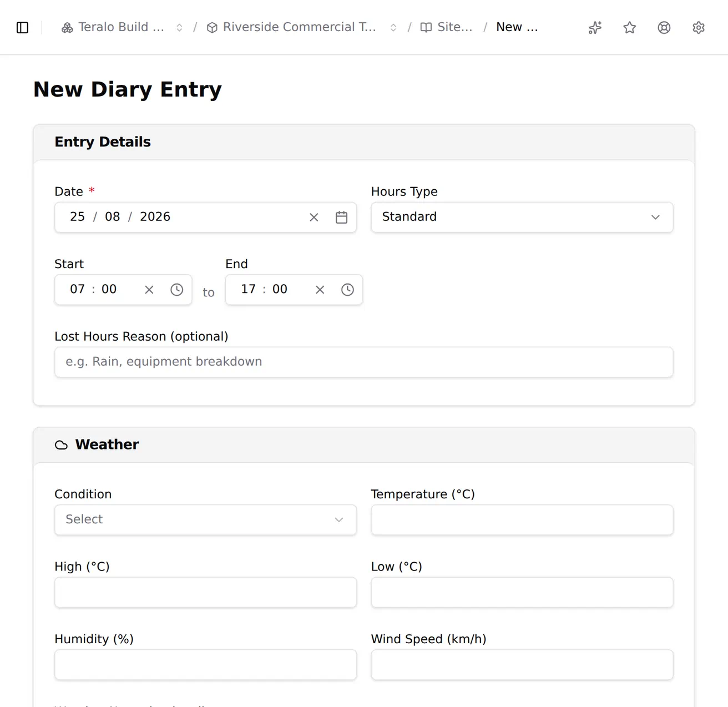The width and height of the screenshot is (728, 707).
Task: Expand the Teralo Build organization switcher
Action: point(179,28)
